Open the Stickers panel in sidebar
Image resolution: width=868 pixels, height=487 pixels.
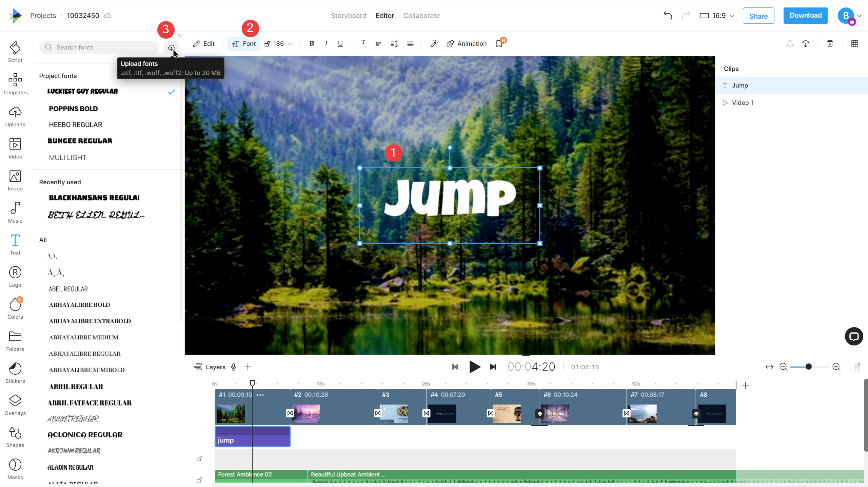coord(15,373)
